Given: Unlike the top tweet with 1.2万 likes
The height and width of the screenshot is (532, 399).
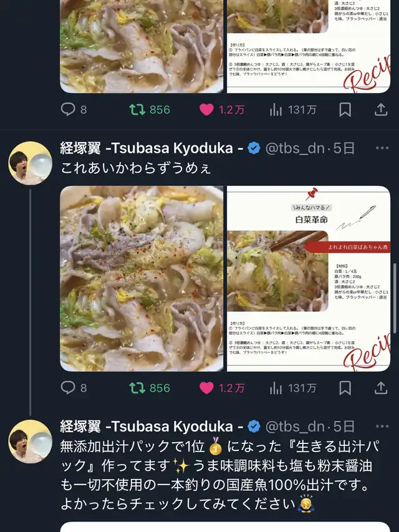Looking at the screenshot, I should click(222, 110).
